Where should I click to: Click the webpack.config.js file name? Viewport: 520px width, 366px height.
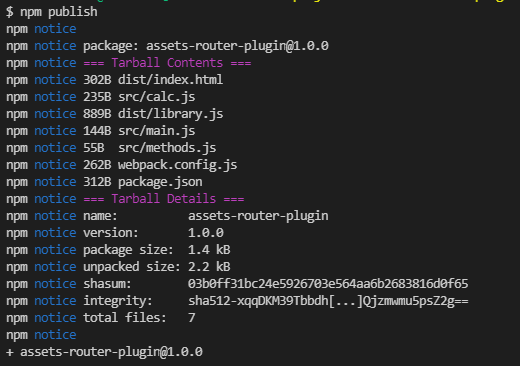[x=177, y=165]
